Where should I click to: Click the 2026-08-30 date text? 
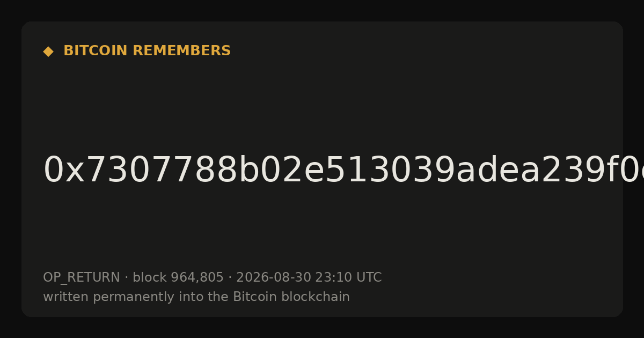coord(274,277)
